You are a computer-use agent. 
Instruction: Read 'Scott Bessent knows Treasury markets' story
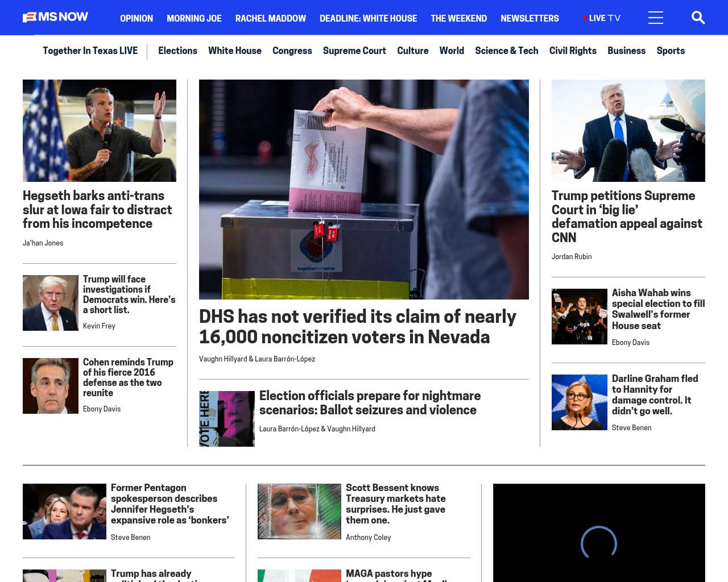(396, 504)
